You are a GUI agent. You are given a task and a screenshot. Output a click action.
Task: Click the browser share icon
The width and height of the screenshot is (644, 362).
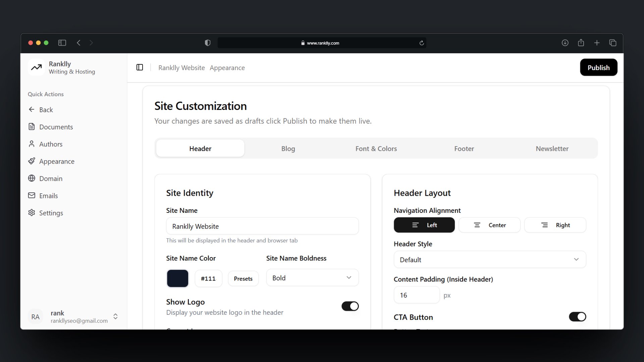[x=581, y=43]
